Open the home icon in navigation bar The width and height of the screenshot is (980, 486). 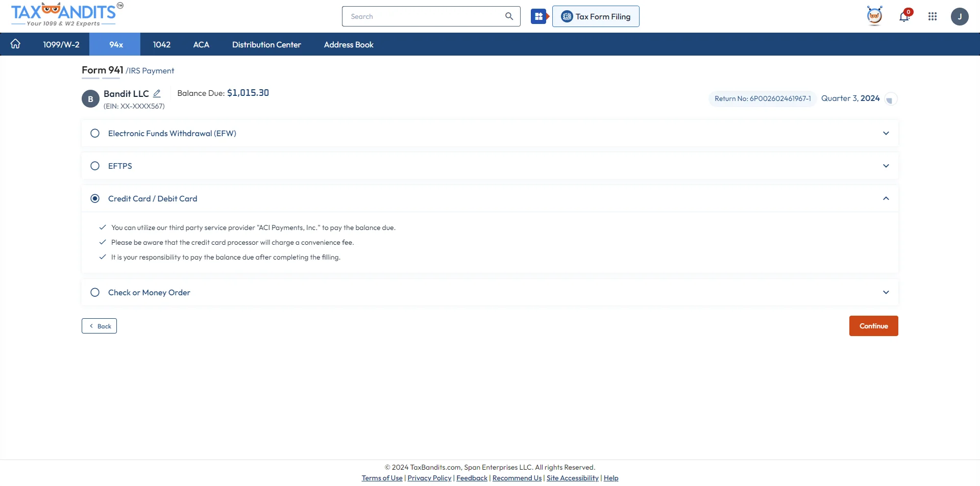(15, 44)
